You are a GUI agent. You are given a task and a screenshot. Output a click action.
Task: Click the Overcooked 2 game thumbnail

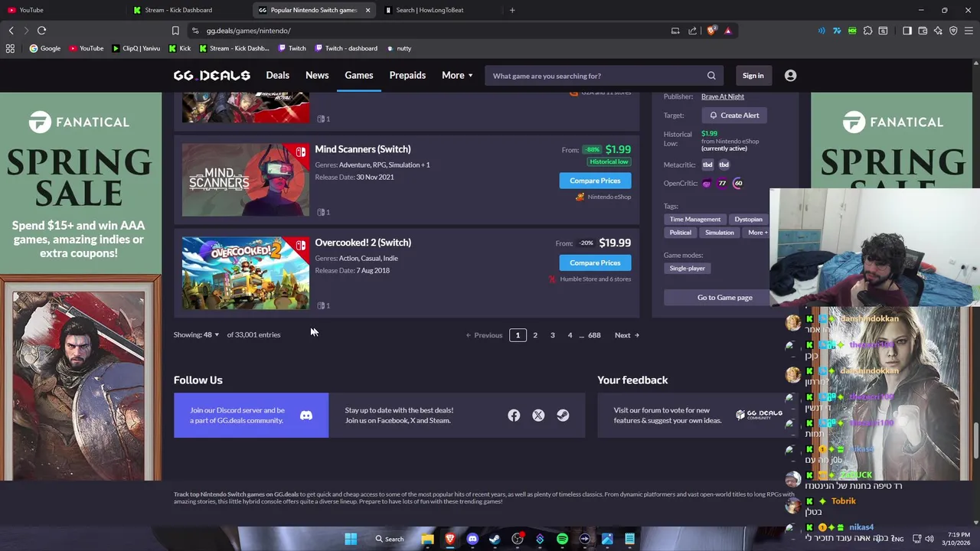click(x=246, y=273)
